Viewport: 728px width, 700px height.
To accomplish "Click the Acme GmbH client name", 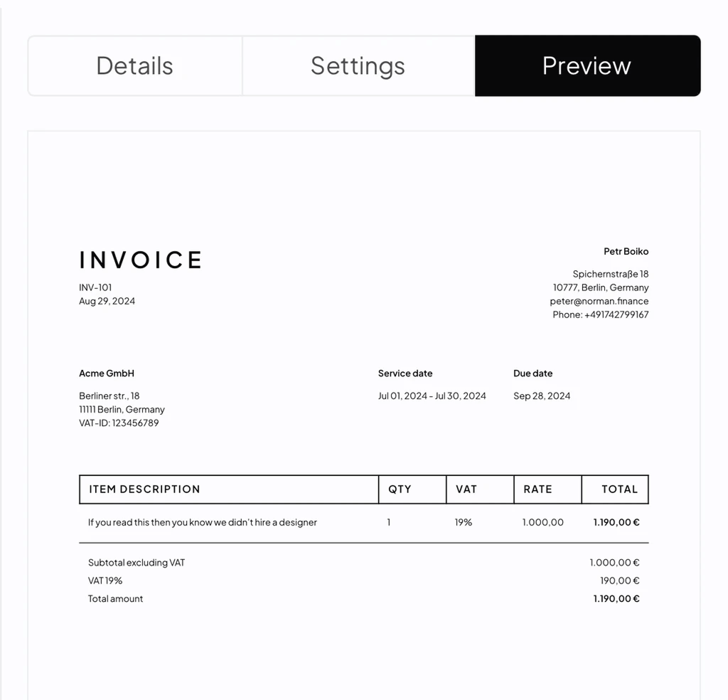I will (107, 373).
